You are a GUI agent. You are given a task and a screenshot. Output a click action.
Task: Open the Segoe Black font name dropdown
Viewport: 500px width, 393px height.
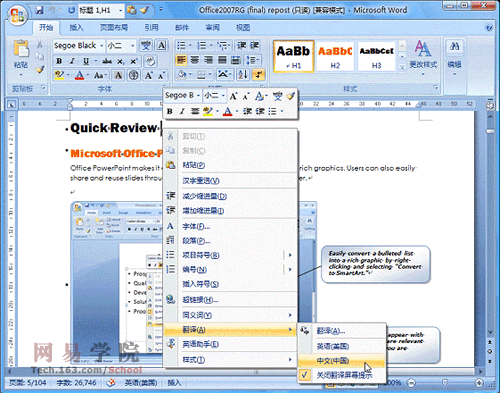pyautogui.click(x=102, y=45)
